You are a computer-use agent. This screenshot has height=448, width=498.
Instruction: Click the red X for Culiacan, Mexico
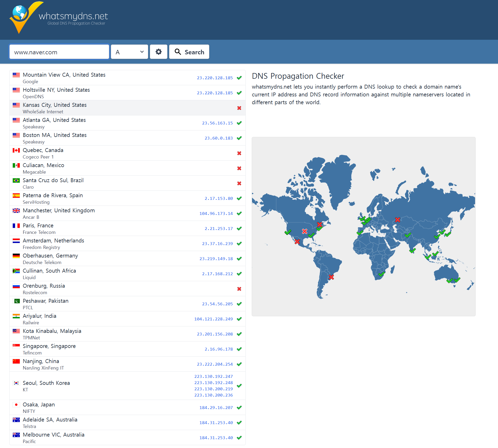(239, 168)
